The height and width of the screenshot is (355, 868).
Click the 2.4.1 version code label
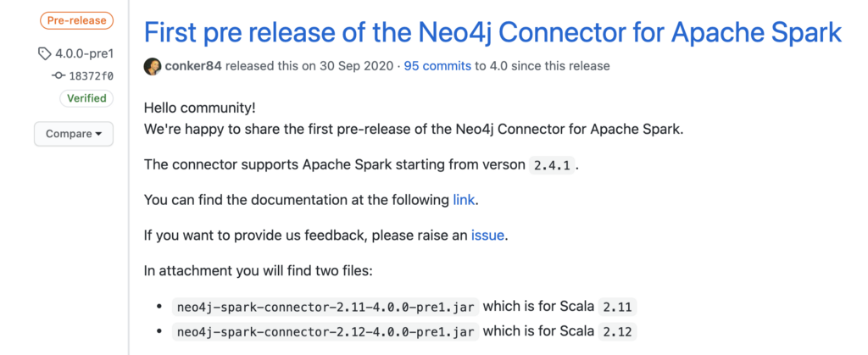552,165
